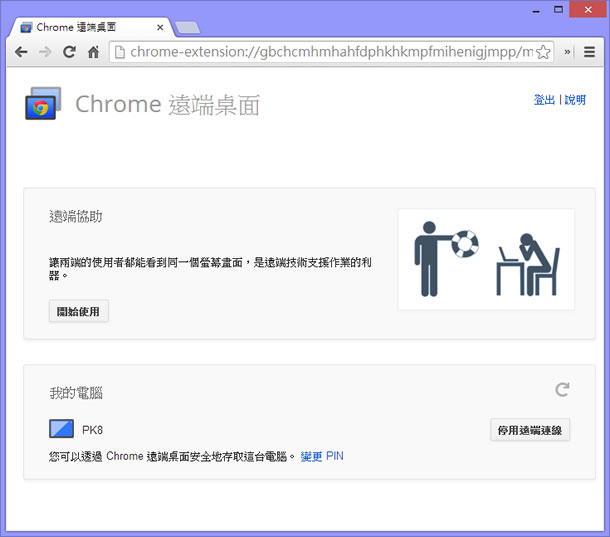The height and width of the screenshot is (537, 610).
Task: Select the PK8 computer name
Action: [92, 430]
